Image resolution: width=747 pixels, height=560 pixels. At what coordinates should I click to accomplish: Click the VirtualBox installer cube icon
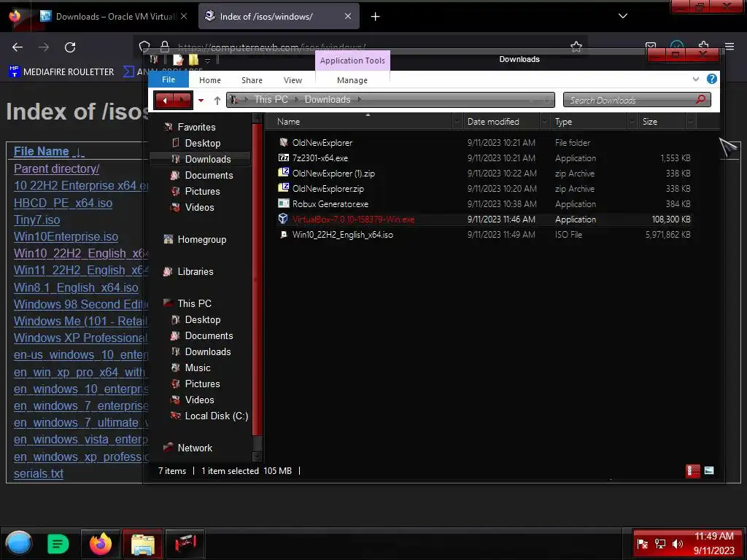(284, 219)
